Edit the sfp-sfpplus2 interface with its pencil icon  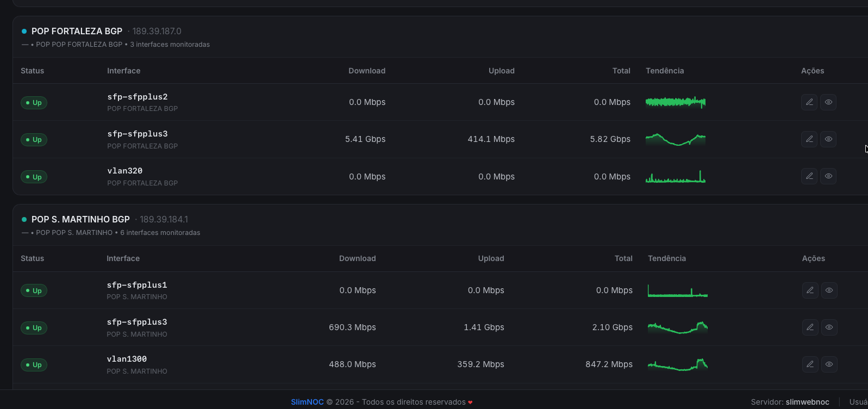(809, 102)
